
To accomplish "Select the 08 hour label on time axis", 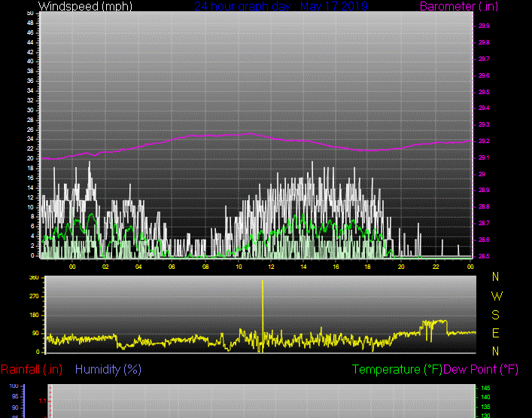I will pyautogui.click(x=205, y=267).
